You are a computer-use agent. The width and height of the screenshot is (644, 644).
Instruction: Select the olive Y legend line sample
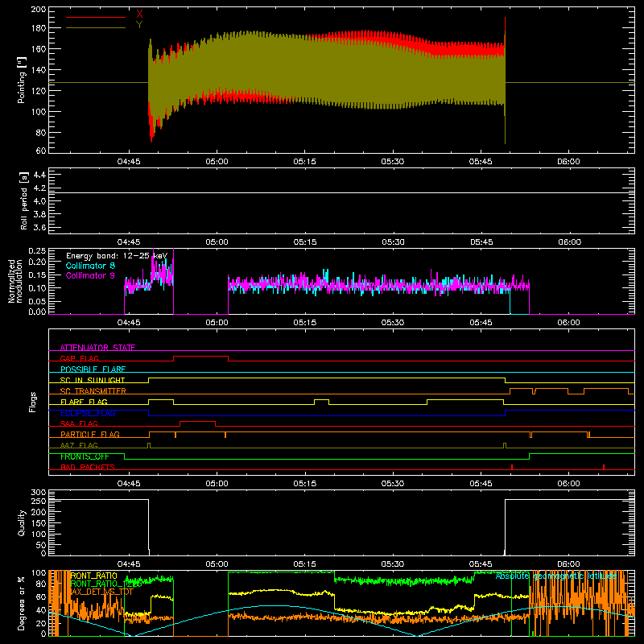point(96,28)
